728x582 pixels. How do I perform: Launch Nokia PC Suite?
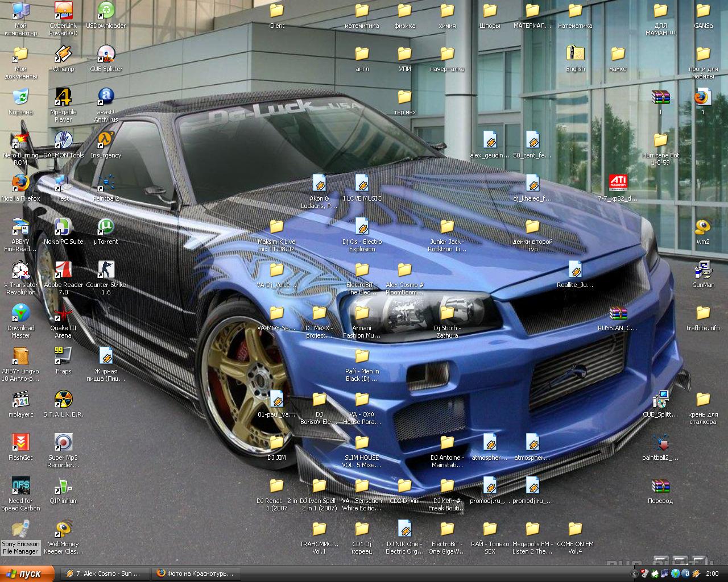tap(63, 231)
